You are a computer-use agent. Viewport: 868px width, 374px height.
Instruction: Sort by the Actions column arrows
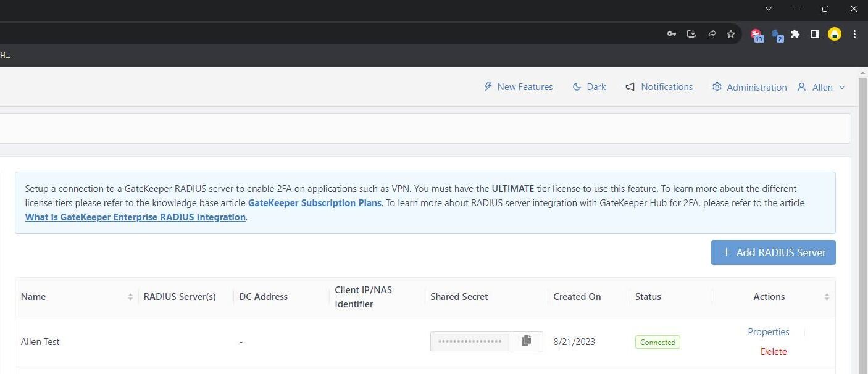pos(827,297)
